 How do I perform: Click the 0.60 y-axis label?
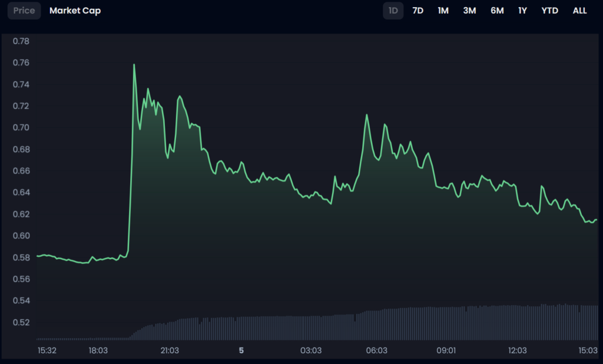tap(21, 236)
